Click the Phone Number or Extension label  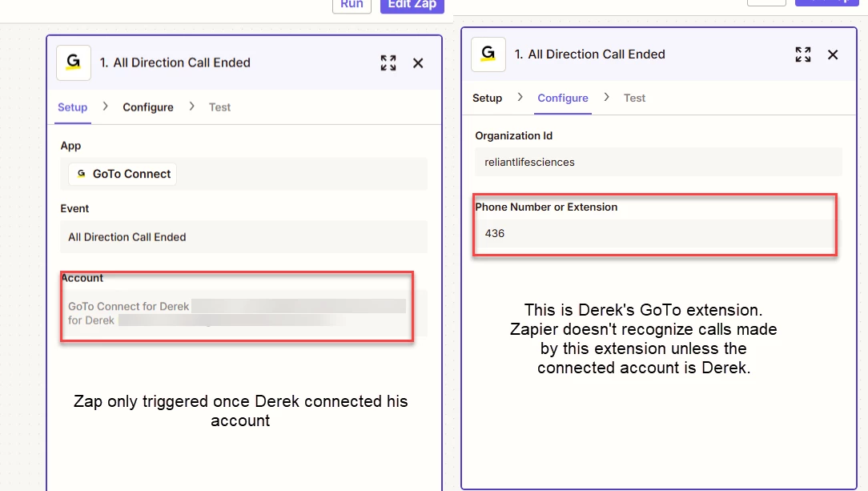pos(546,207)
